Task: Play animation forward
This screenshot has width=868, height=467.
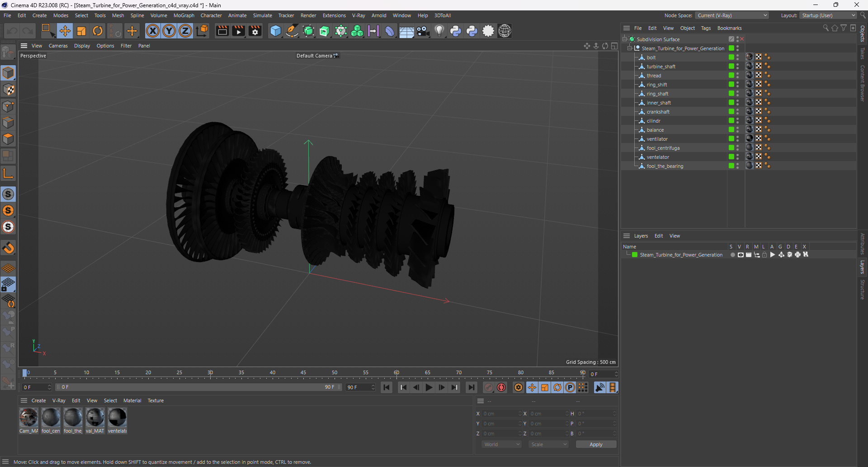Action: pos(429,387)
